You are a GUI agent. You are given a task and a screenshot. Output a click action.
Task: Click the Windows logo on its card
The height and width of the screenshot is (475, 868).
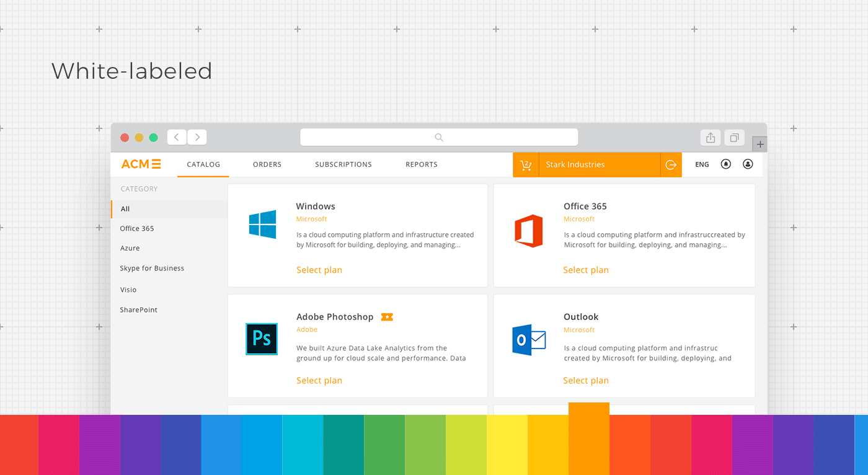coord(262,224)
